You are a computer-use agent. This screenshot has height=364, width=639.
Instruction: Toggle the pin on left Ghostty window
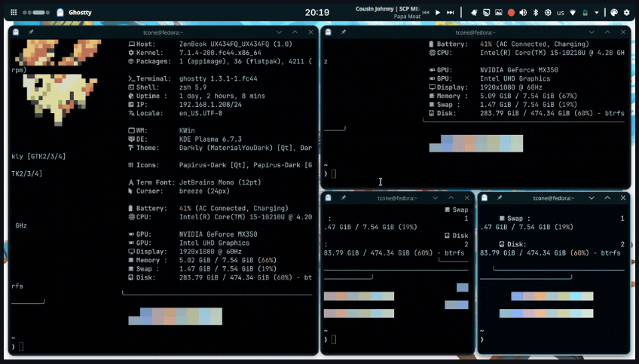tap(31, 32)
